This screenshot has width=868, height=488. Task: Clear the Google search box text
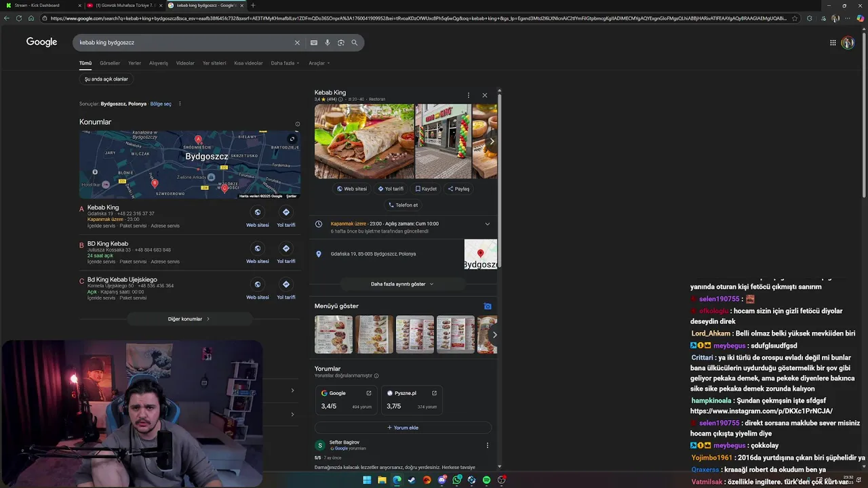coord(296,43)
